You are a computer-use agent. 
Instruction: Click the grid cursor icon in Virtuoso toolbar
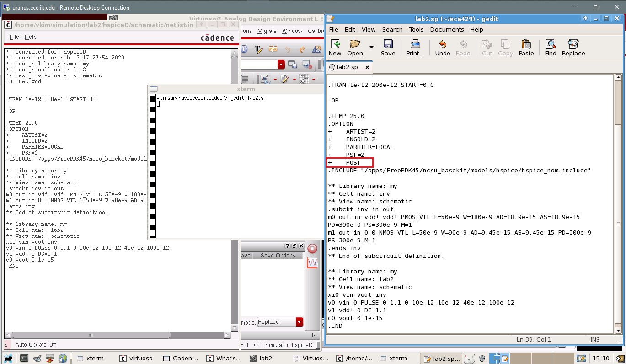(304, 79)
